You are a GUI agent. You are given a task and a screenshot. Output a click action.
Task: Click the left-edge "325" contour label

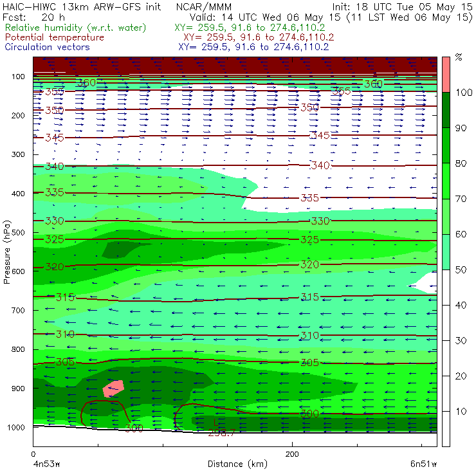click(x=55, y=239)
